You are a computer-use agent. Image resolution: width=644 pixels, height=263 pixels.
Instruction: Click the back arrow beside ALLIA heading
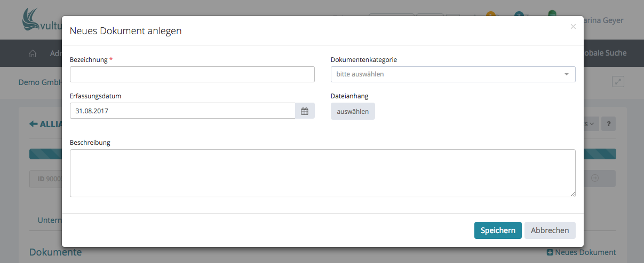click(x=33, y=124)
